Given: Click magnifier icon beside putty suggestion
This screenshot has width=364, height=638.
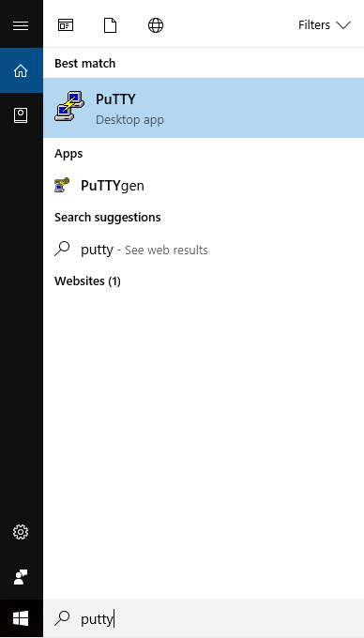Looking at the screenshot, I should tap(62, 249).
